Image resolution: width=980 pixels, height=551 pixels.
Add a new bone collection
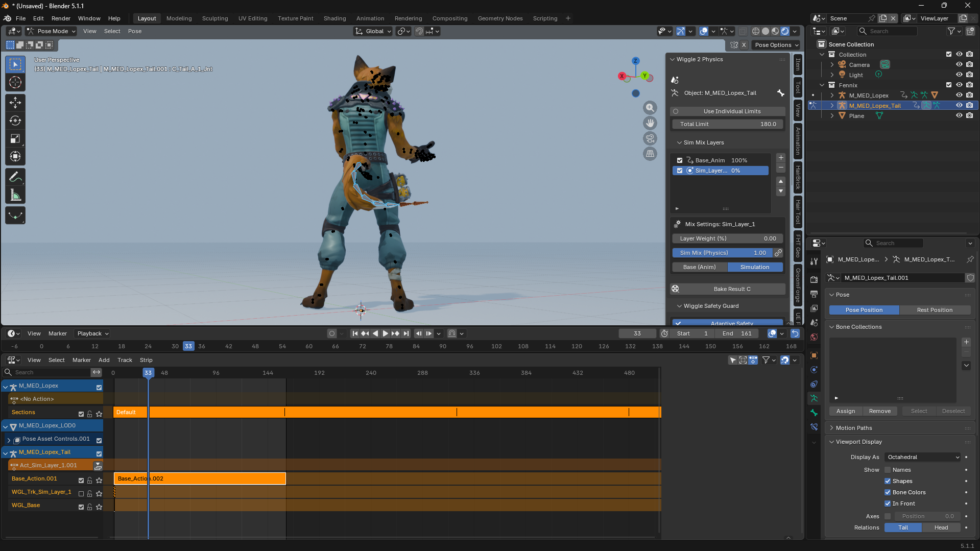click(x=966, y=342)
